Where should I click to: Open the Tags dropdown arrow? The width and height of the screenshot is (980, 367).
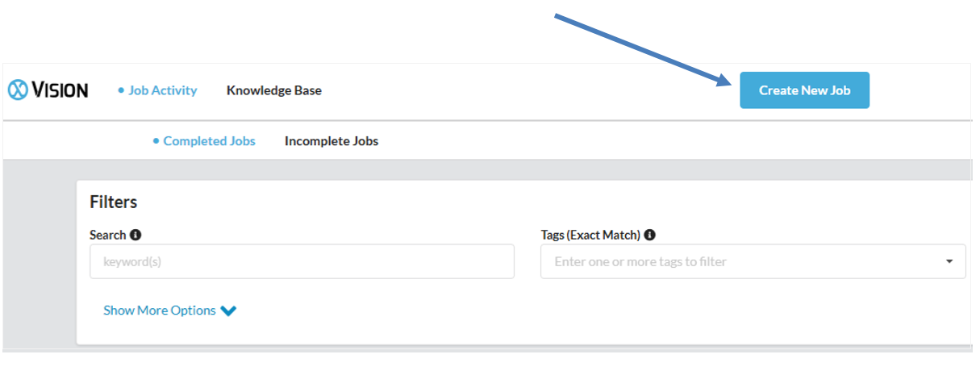[x=949, y=261]
